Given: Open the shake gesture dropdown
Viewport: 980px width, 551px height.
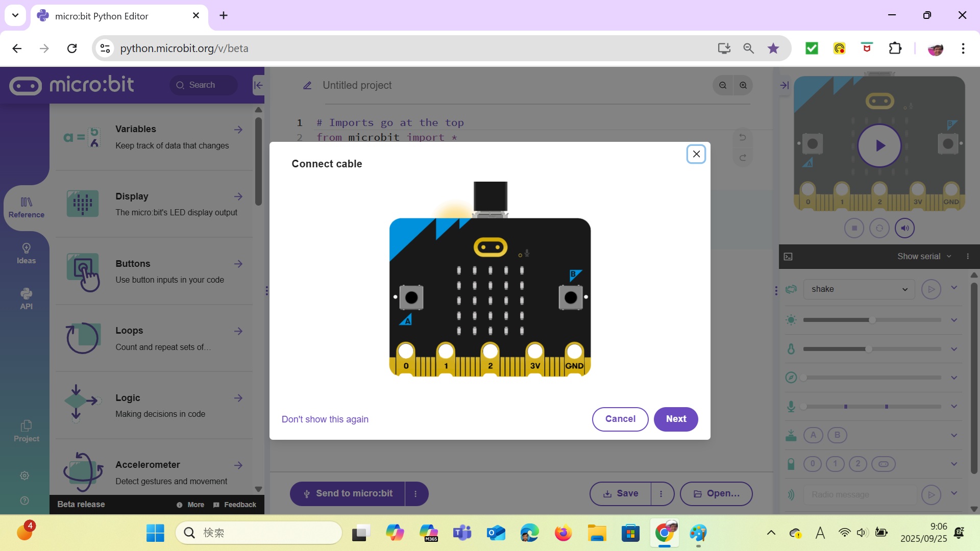Looking at the screenshot, I should 860,289.
